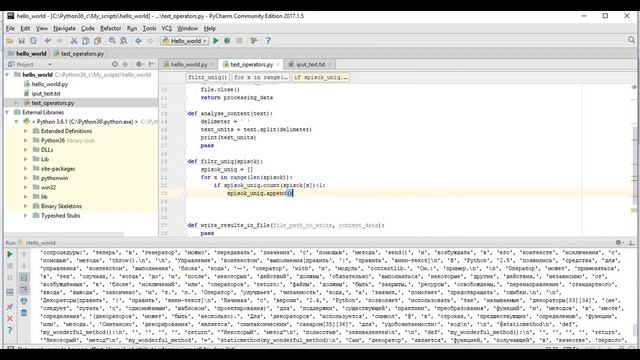The width and height of the screenshot is (640, 360).
Task: Switch to the hello_world.py editor tab
Action: [x=189, y=64]
